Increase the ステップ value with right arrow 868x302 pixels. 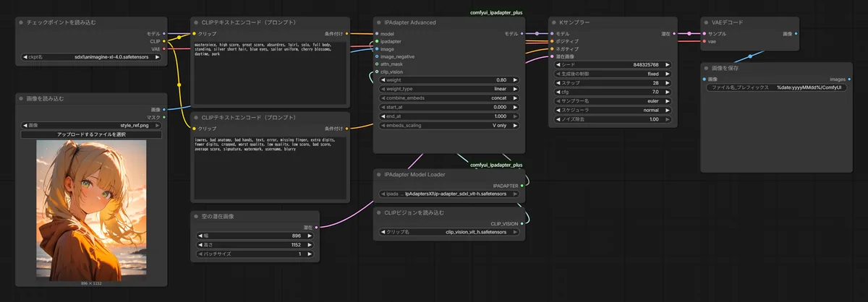[x=668, y=83]
